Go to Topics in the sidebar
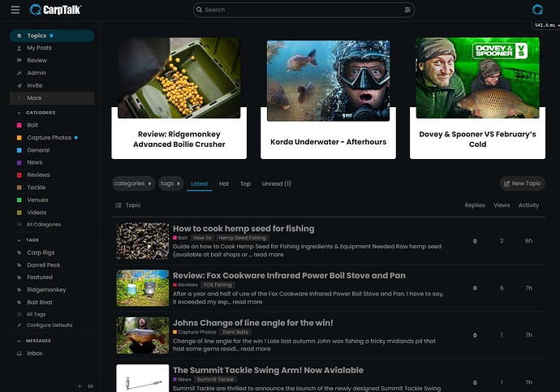Viewport: 560px width, 392px height. pos(52,36)
